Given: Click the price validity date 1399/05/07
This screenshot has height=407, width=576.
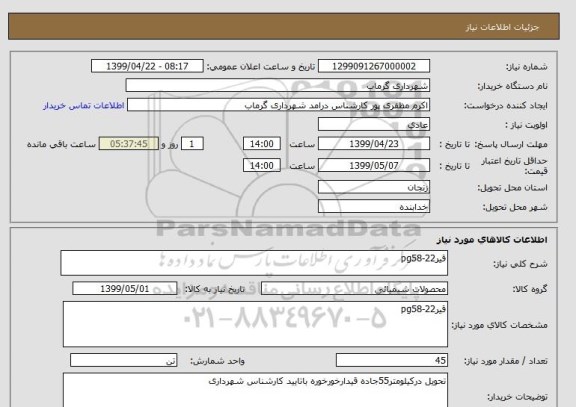Looking at the screenshot, I should tap(374, 166).
